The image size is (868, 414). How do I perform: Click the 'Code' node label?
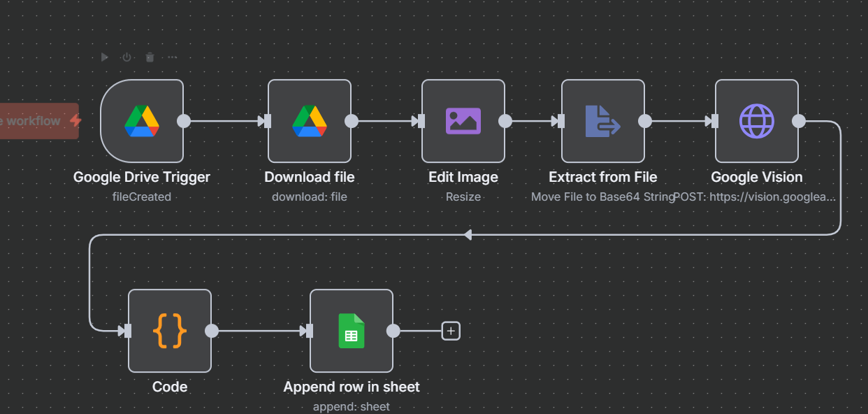pos(170,387)
